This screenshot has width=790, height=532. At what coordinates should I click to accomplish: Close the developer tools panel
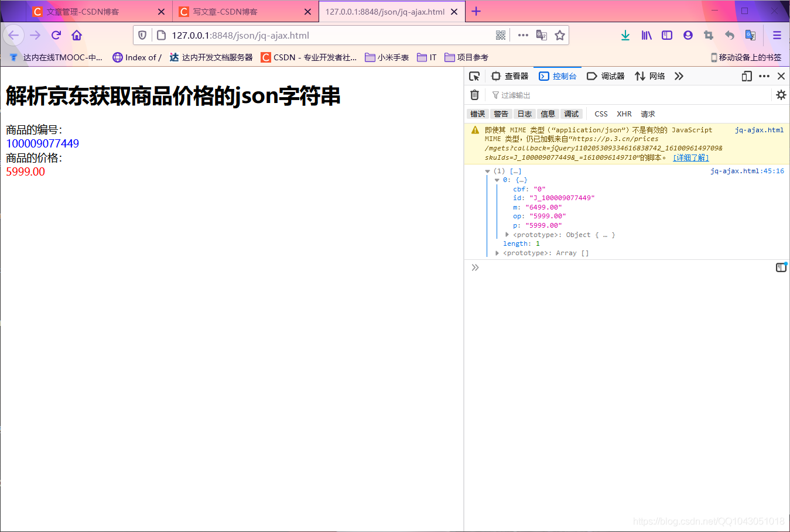tap(781, 76)
